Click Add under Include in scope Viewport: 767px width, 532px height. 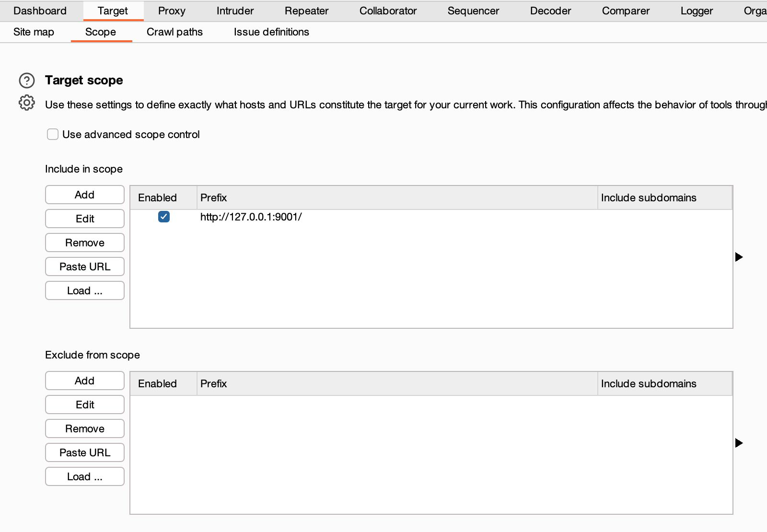85,195
